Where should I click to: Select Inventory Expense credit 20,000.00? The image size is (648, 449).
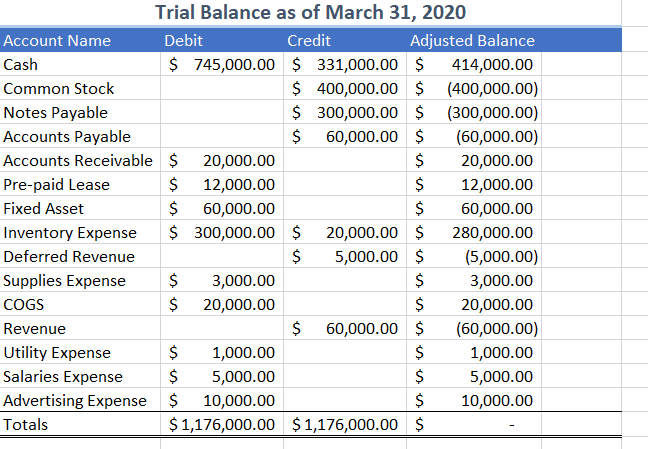(x=345, y=232)
